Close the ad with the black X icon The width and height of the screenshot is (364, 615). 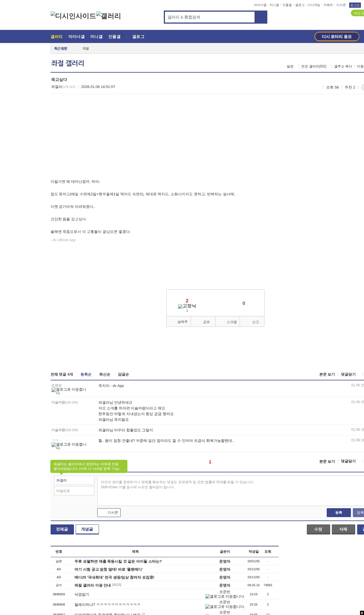(362, 613)
